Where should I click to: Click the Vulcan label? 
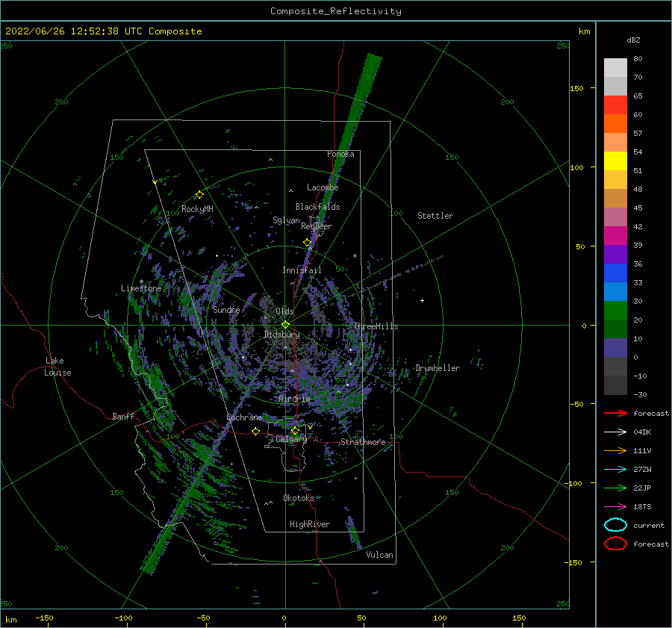pos(380,555)
